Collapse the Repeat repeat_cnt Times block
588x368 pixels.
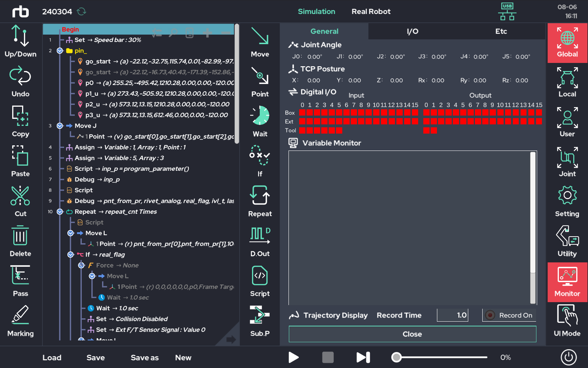point(60,212)
